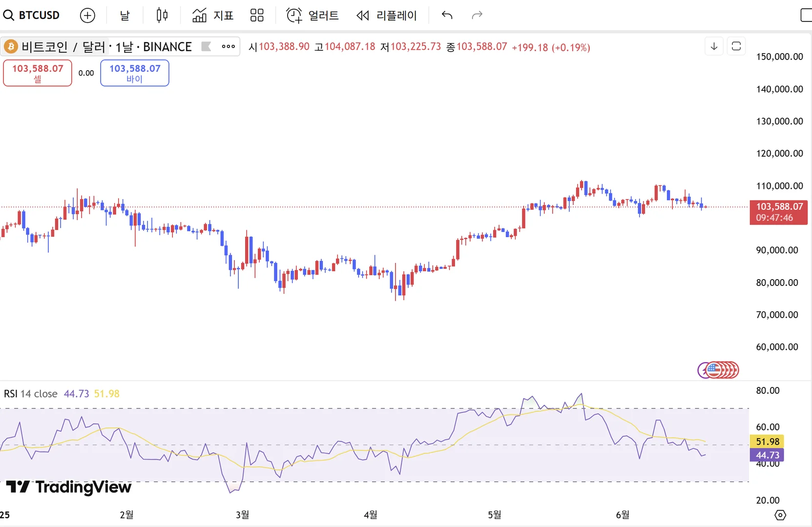Click the red 셀 sell button

tap(38, 73)
